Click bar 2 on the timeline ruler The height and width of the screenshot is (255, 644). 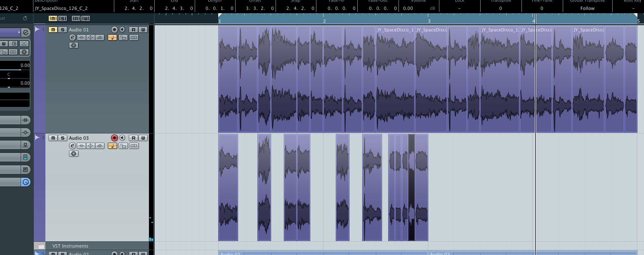click(324, 20)
